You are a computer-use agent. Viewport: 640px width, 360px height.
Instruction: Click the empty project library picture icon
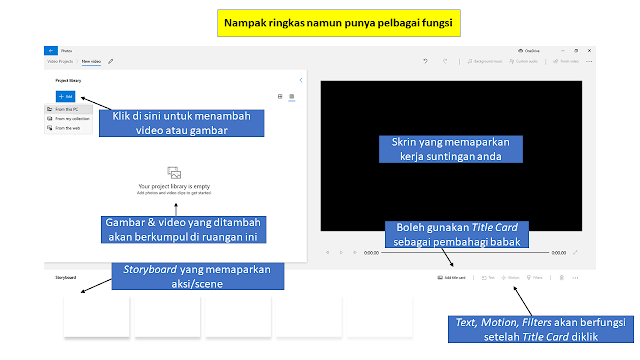tap(174, 173)
